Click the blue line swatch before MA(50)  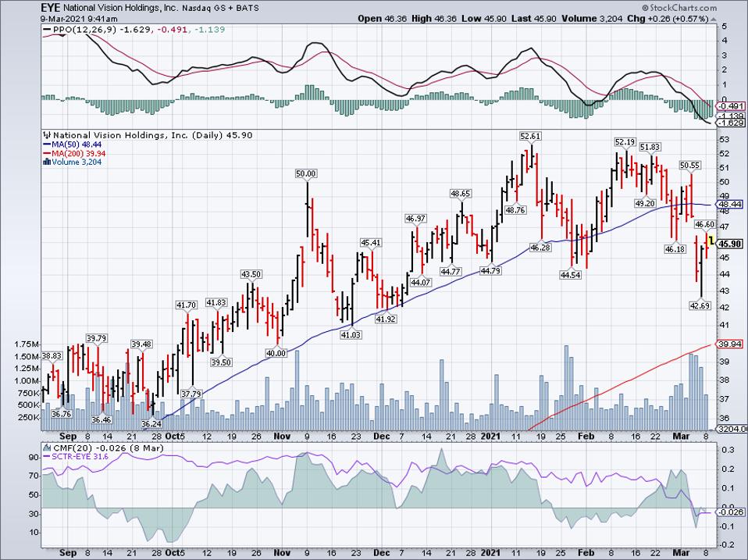coord(47,144)
